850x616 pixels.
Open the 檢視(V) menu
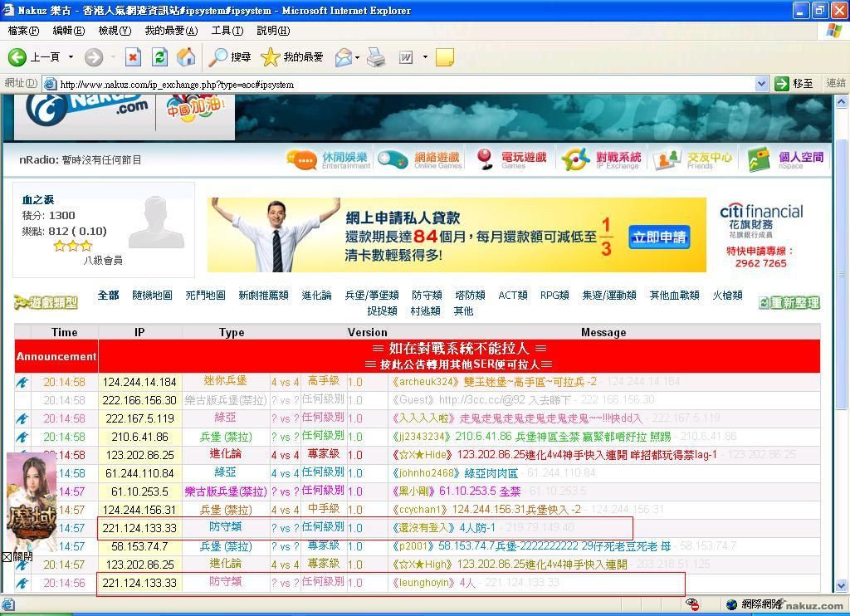tap(115, 31)
